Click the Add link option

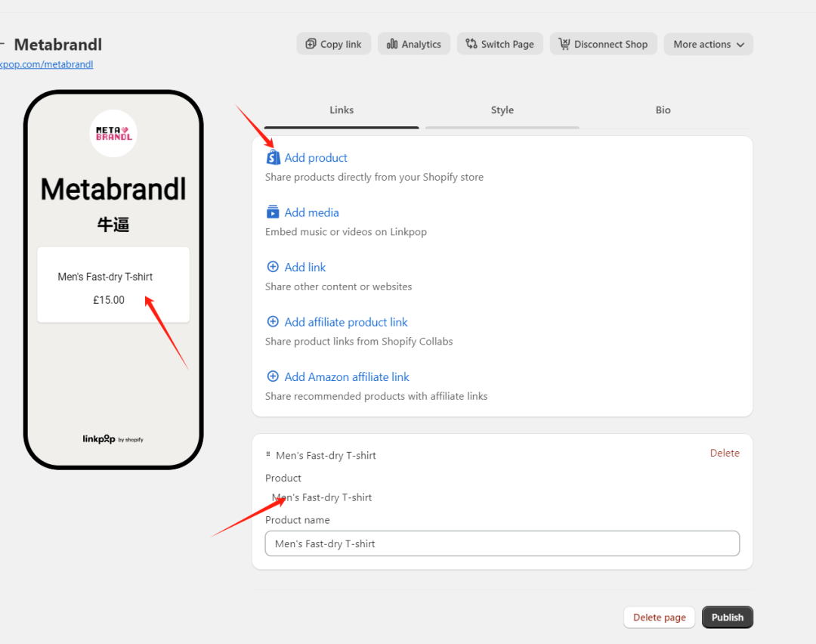tap(305, 267)
